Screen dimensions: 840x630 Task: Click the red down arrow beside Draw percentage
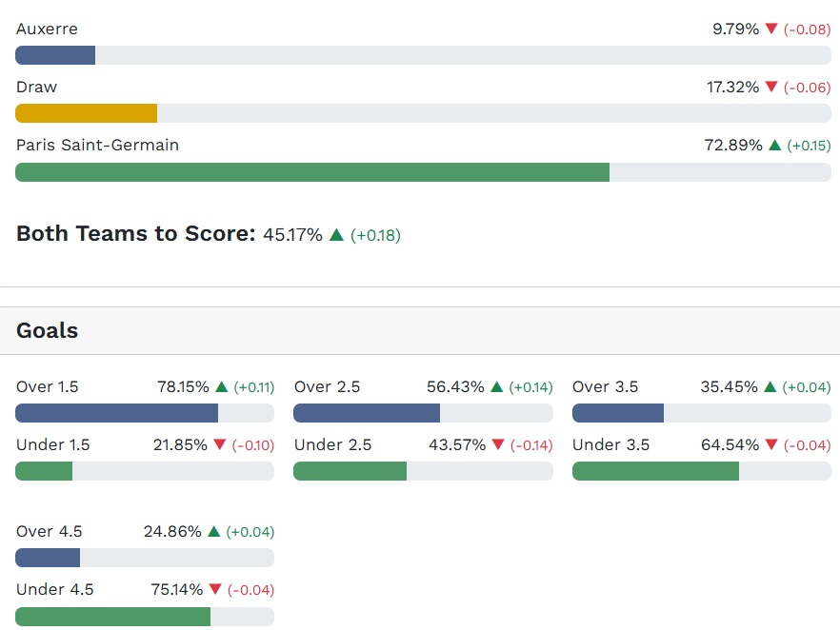click(771, 88)
